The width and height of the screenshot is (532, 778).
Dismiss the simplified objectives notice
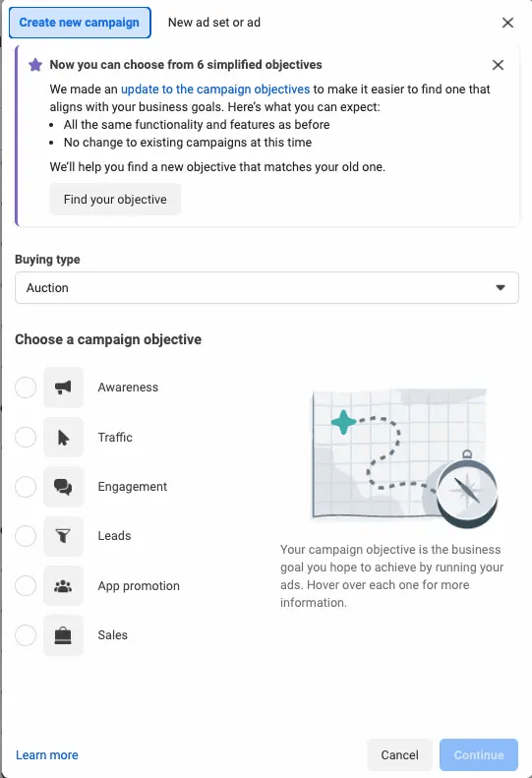[x=498, y=65]
